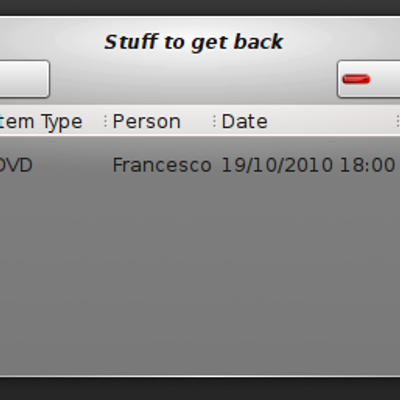400x400 pixels.
Task: Click the dark strip below the window
Action: [200, 389]
